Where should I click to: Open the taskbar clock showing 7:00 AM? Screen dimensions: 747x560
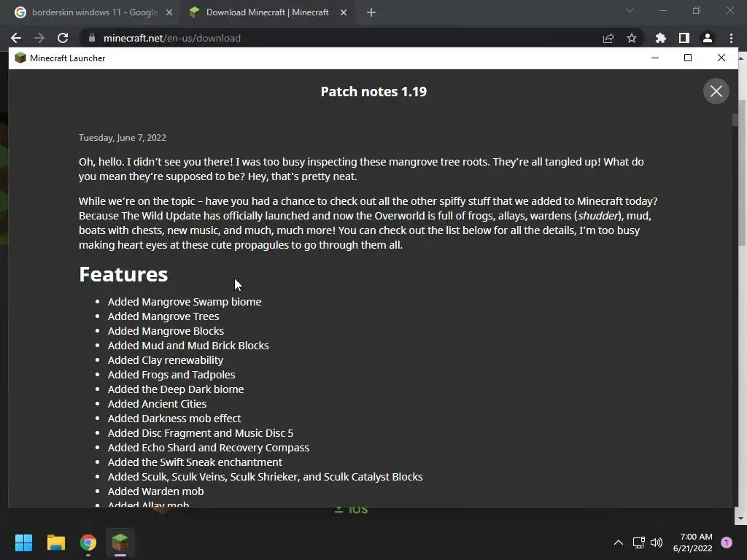(x=693, y=542)
